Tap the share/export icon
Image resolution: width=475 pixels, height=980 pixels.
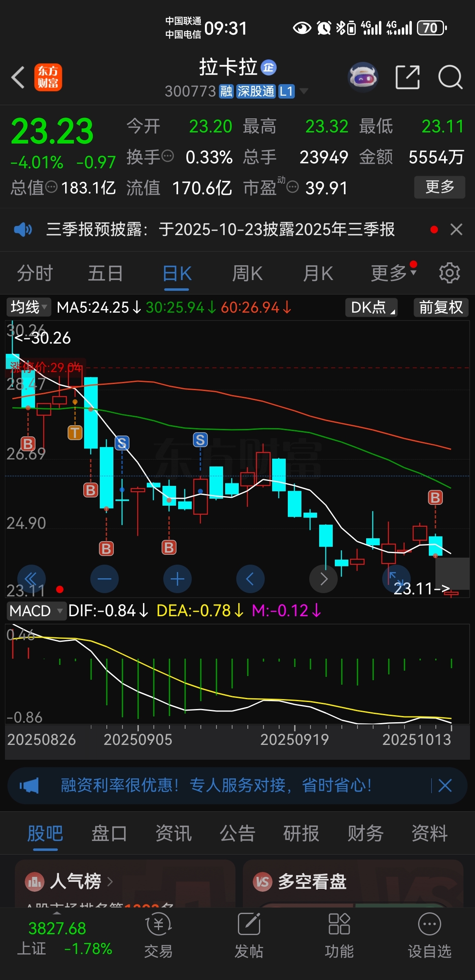click(x=407, y=77)
